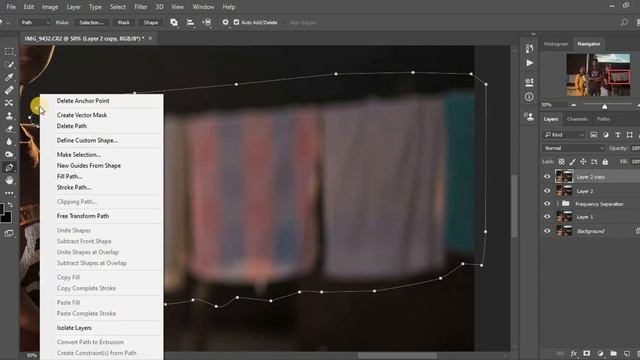
Task: Switch to the Histogram tab
Action: [x=556, y=44]
